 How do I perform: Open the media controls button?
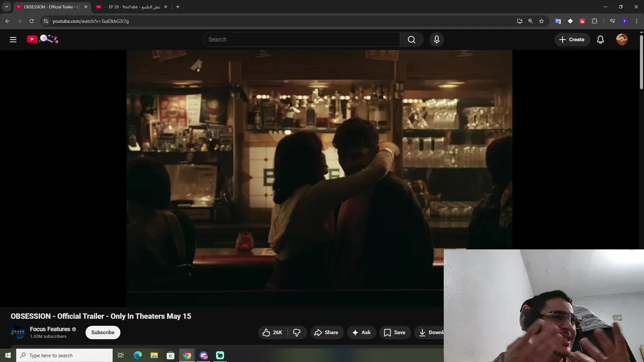coord(612,21)
